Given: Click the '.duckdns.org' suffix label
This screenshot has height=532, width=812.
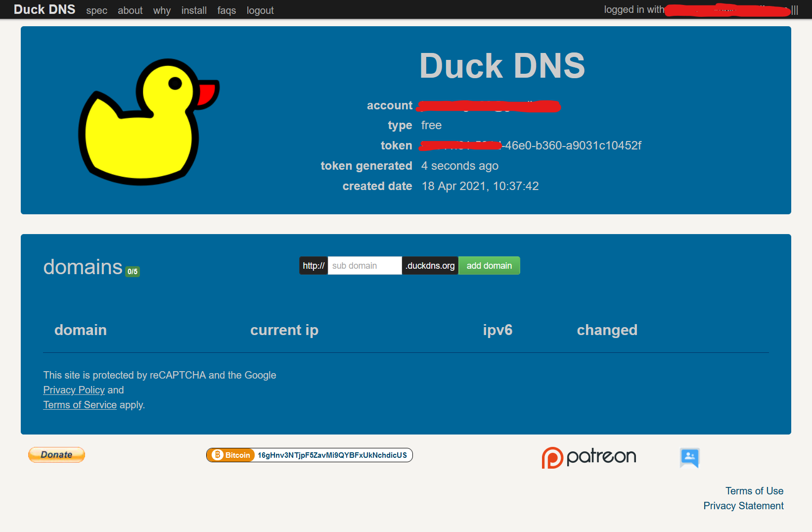Looking at the screenshot, I should click(x=430, y=266).
